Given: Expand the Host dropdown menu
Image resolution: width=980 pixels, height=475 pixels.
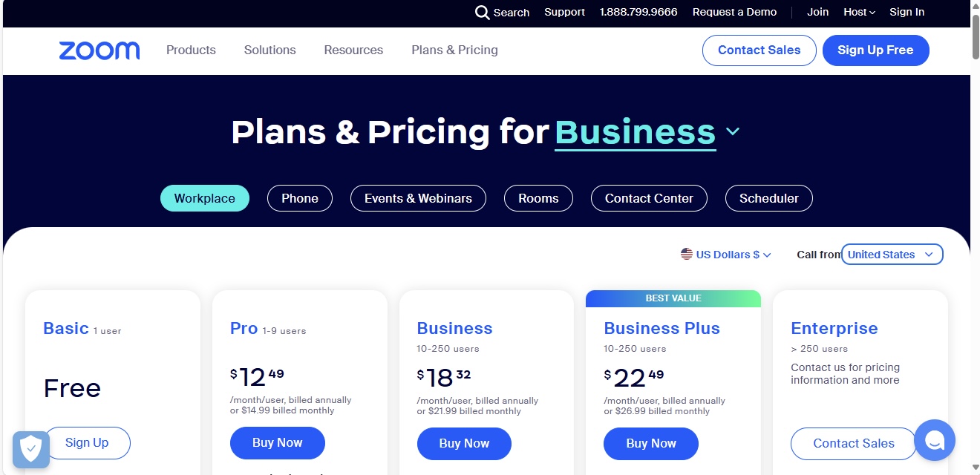Looking at the screenshot, I should pyautogui.click(x=859, y=12).
